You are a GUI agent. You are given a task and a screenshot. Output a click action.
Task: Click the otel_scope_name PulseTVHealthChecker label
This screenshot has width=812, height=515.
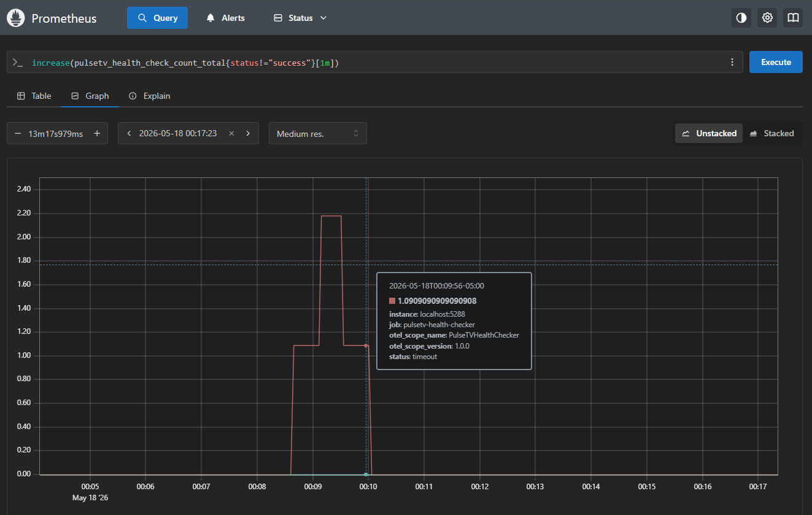click(454, 335)
